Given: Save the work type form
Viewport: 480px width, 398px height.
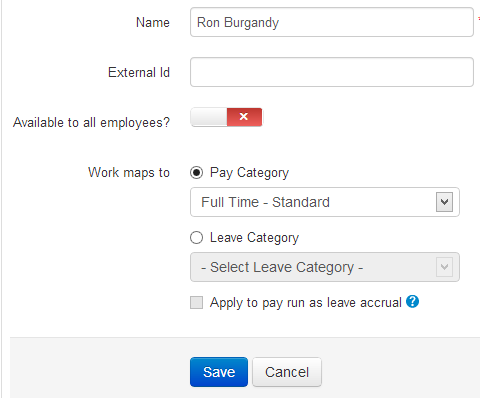Looking at the screenshot, I should coord(219,372).
